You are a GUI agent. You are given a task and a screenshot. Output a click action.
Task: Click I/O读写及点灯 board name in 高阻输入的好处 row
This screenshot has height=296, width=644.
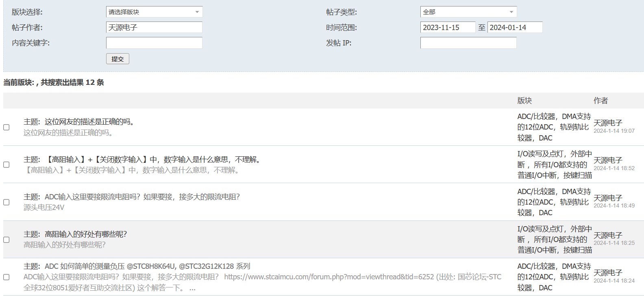(x=555, y=240)
